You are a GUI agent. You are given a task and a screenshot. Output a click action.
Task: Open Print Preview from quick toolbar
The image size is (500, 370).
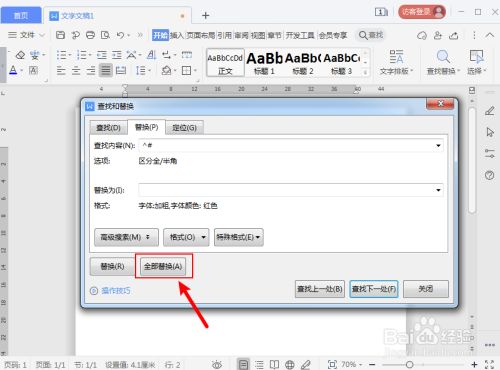pyautogui.click(x=105, y=35)
